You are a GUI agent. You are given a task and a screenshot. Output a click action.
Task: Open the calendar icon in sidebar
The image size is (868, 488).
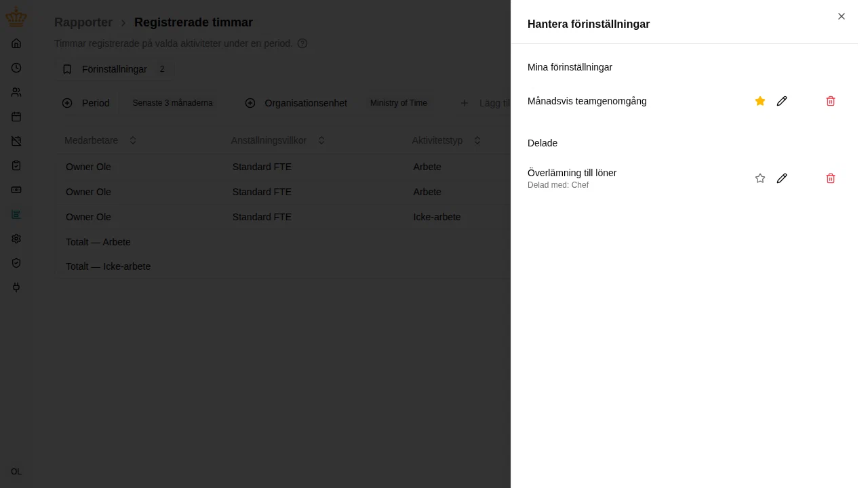click(x=16, y=117)
